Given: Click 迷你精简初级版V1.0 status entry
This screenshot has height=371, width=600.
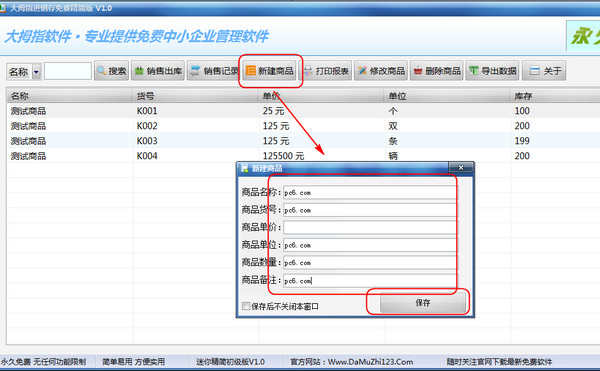Looking at the screenshot, I should (230, 362).
